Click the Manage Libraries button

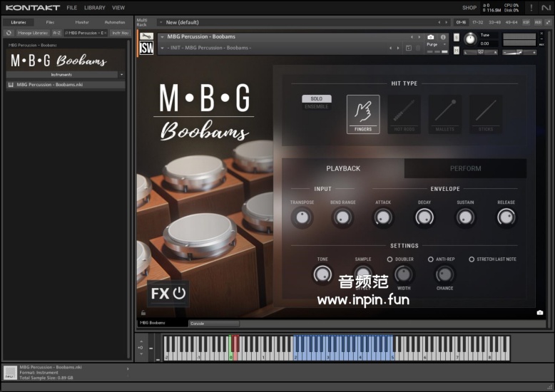[32, 33]
